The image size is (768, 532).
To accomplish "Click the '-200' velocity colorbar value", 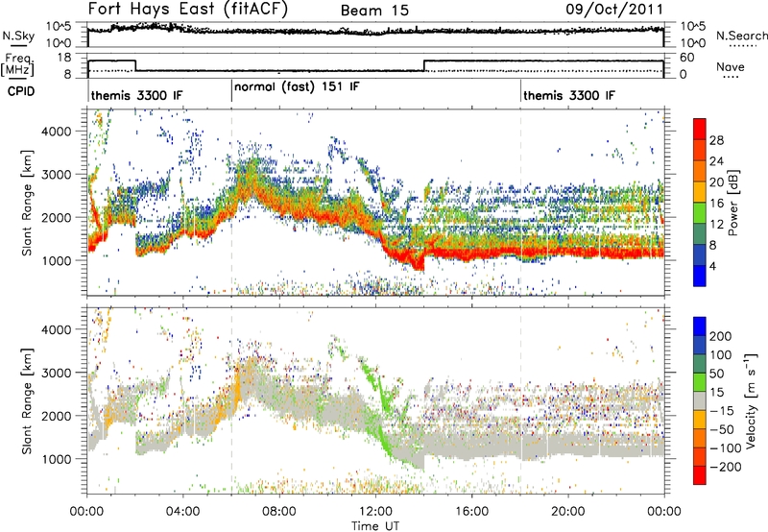I will 726,467.
